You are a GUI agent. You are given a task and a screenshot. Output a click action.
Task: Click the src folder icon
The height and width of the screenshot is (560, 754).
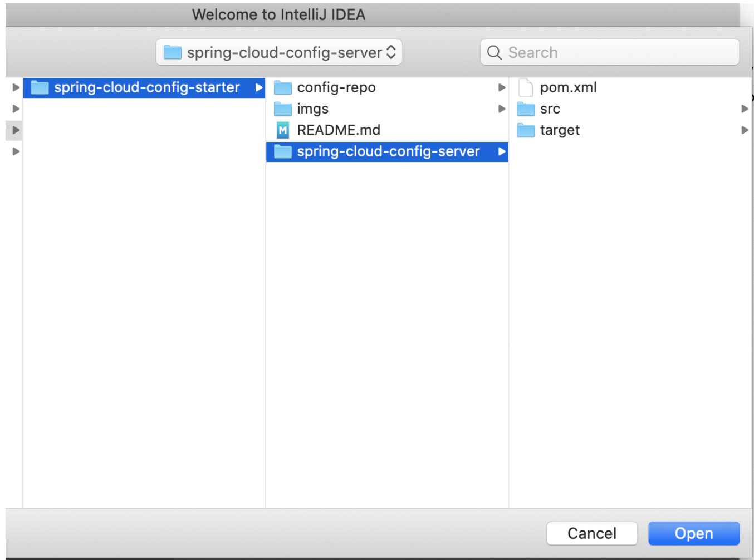(x=526, y=109)
